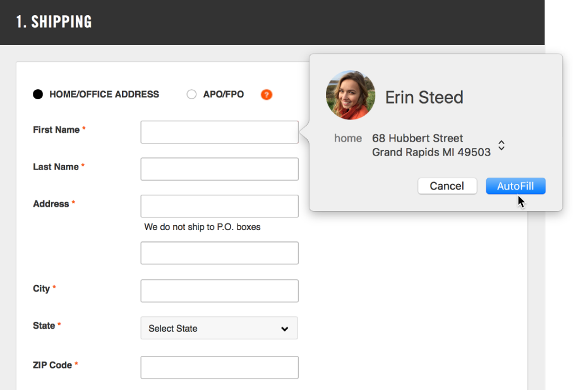The image size is (588, 390).
Task: Open the Select State dropdown
Action: [x=219, y=328]
